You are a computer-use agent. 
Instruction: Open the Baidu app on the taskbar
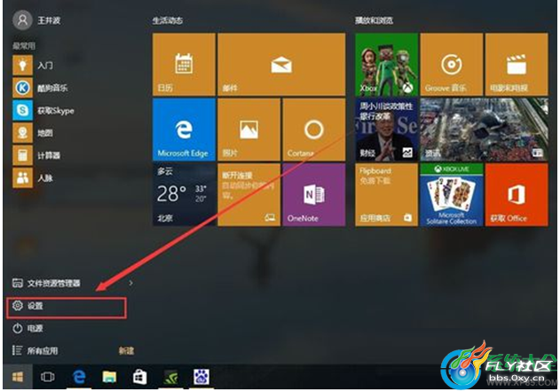(x=201, y=377)
